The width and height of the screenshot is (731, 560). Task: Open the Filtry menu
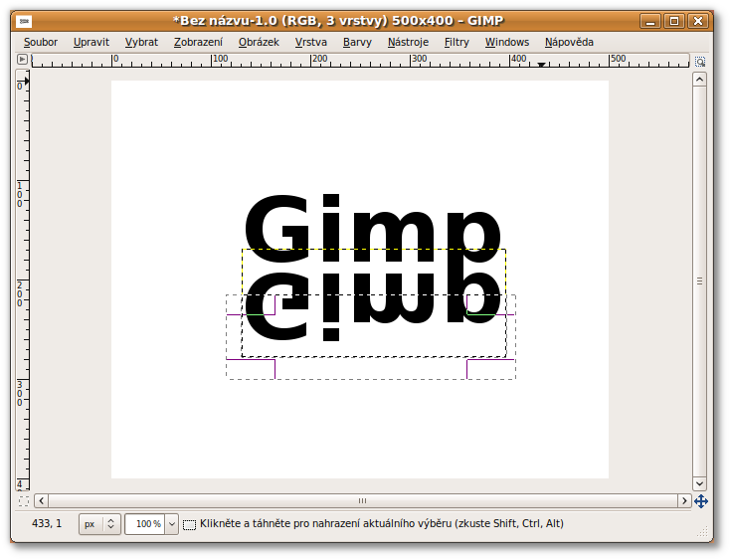tap(457, 42)
